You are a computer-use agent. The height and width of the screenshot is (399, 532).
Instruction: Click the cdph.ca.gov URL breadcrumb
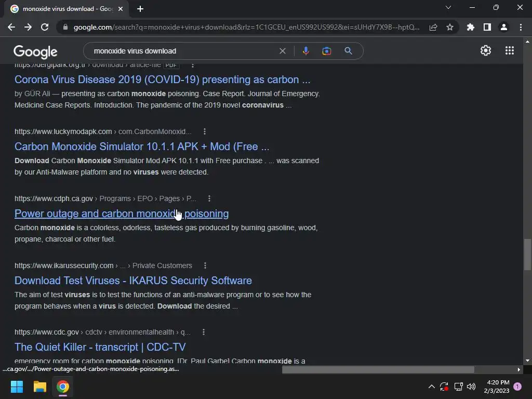tap(105, 198)
